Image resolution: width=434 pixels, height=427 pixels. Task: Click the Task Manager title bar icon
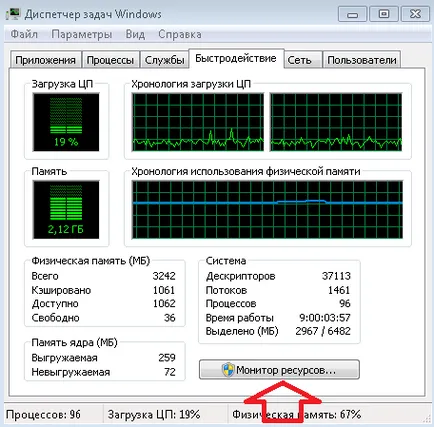(x=14, y=14)
